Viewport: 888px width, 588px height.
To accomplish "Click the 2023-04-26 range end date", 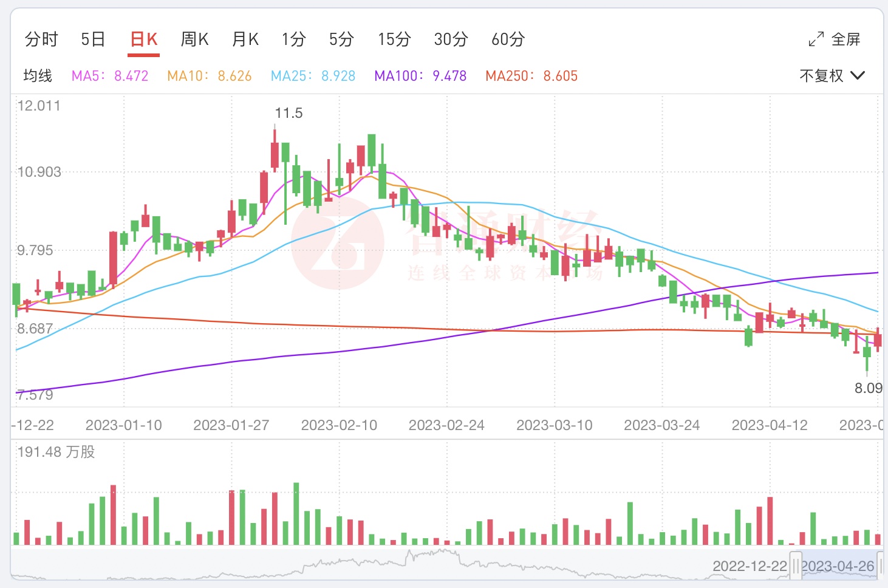I will point(838,566).
